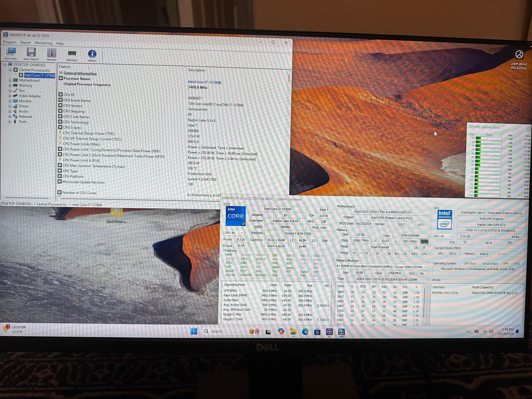Click the Network icon in tree

pos(15,116)
